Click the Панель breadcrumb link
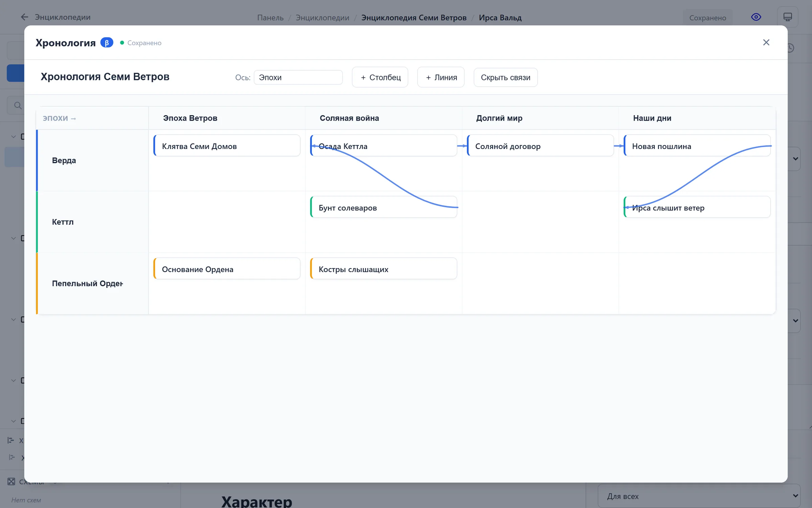This screenshot has width=812, height=508. click(270, 18)
